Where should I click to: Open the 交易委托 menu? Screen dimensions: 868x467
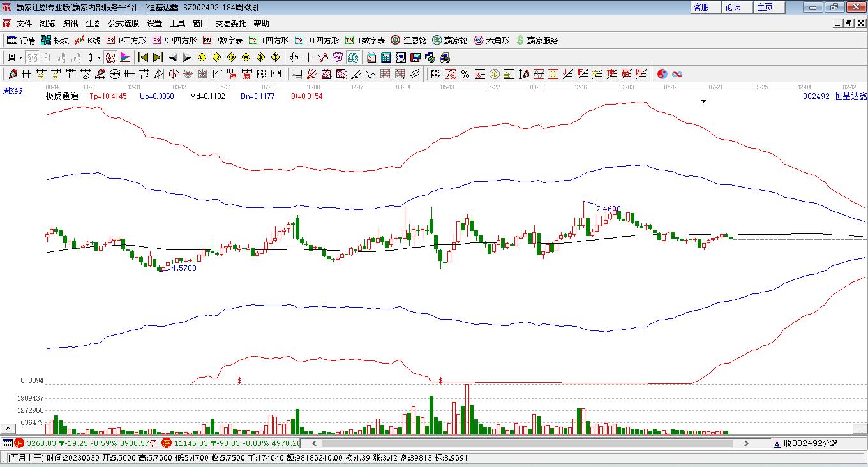(x=230, y=23)
